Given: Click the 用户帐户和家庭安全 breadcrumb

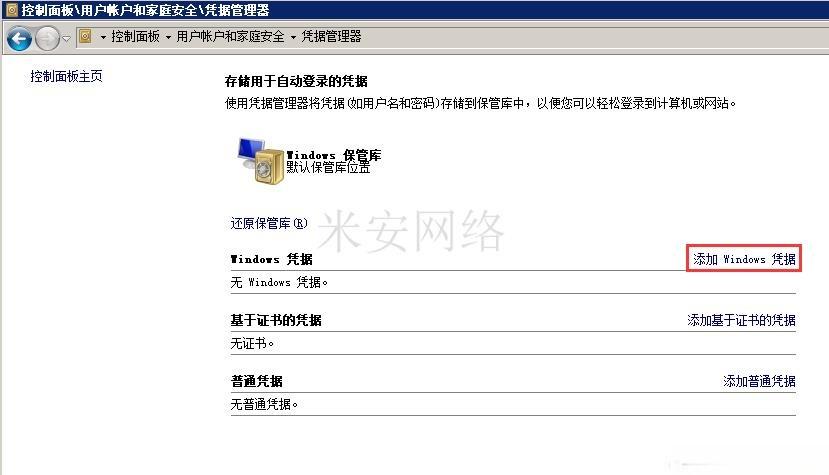Looking at the screenshot, I should coord(230,36).
